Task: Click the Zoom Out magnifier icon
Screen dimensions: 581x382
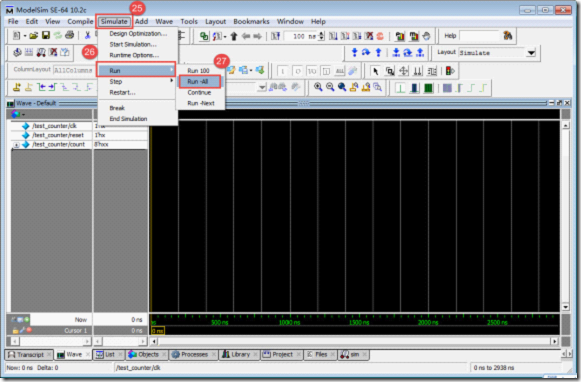Action: coord(330,87)
